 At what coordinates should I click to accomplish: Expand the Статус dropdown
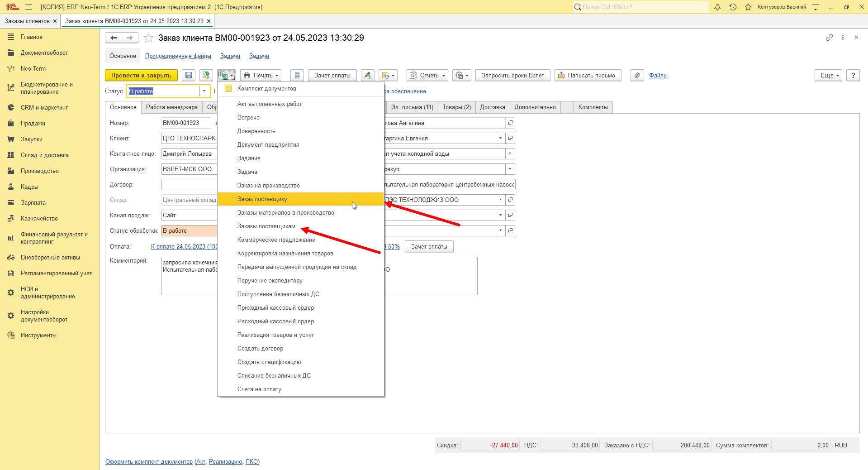coord(204,91)
